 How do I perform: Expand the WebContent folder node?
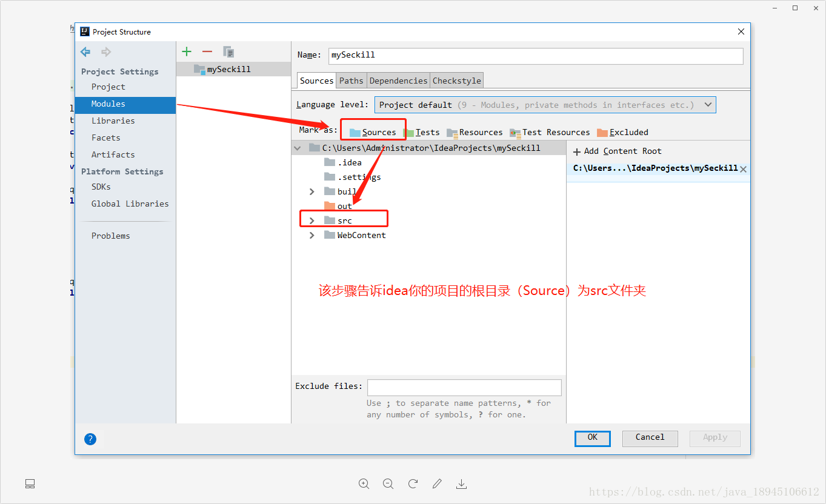point(312,235)
